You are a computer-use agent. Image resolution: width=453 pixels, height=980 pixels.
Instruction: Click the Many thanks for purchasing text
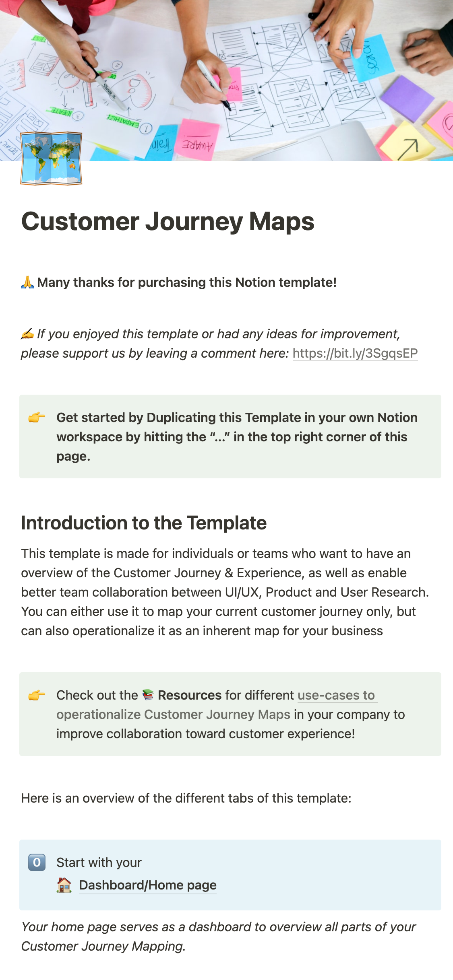pyautogui.click(x=187, y=282)
